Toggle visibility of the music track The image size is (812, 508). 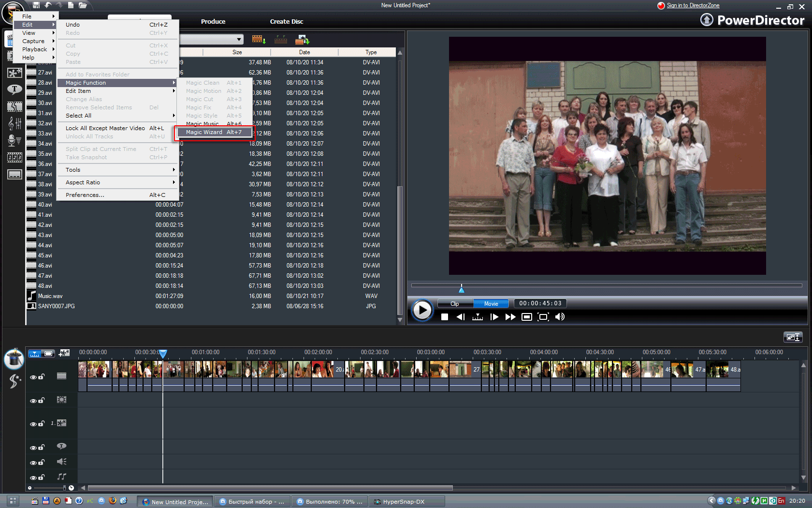pos(33,478)
